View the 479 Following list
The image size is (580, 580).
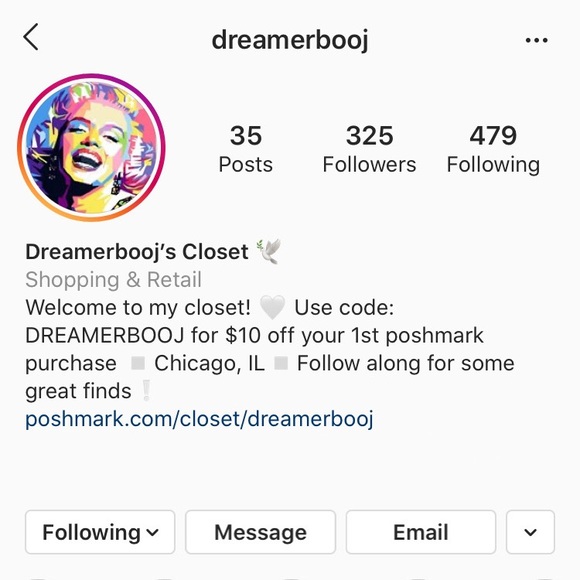[x=493, y=149]
